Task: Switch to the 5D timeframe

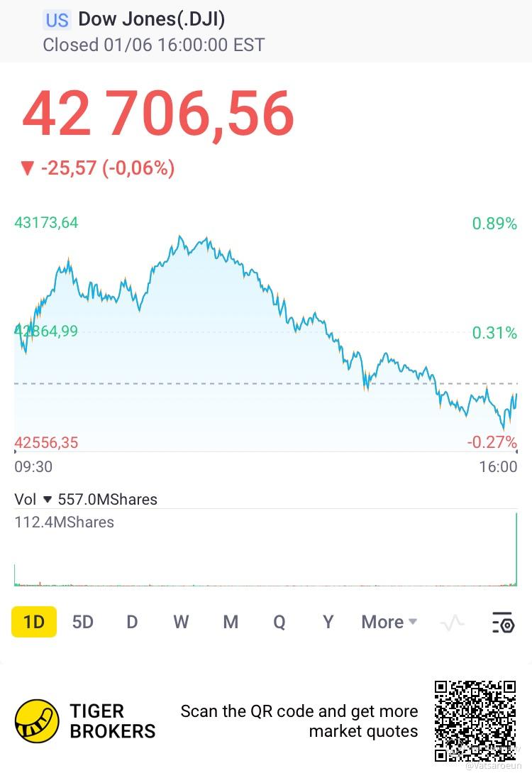Action: [83, 622]
